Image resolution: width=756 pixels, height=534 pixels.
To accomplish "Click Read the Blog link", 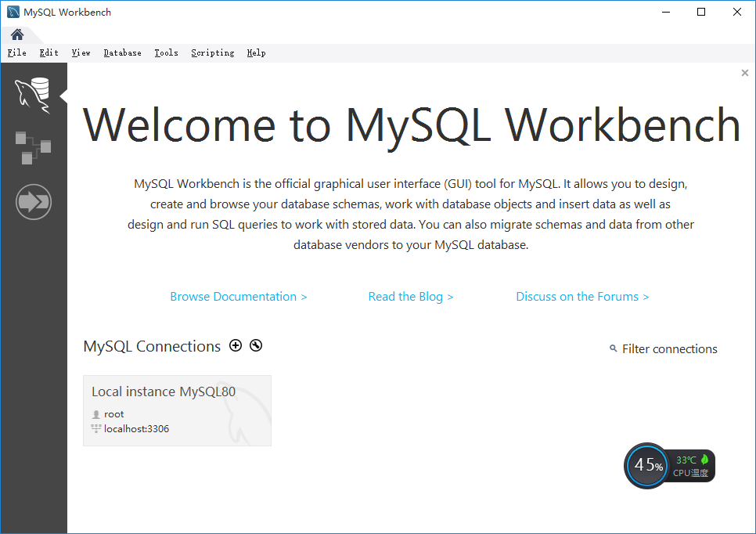I will click(411, 296).
